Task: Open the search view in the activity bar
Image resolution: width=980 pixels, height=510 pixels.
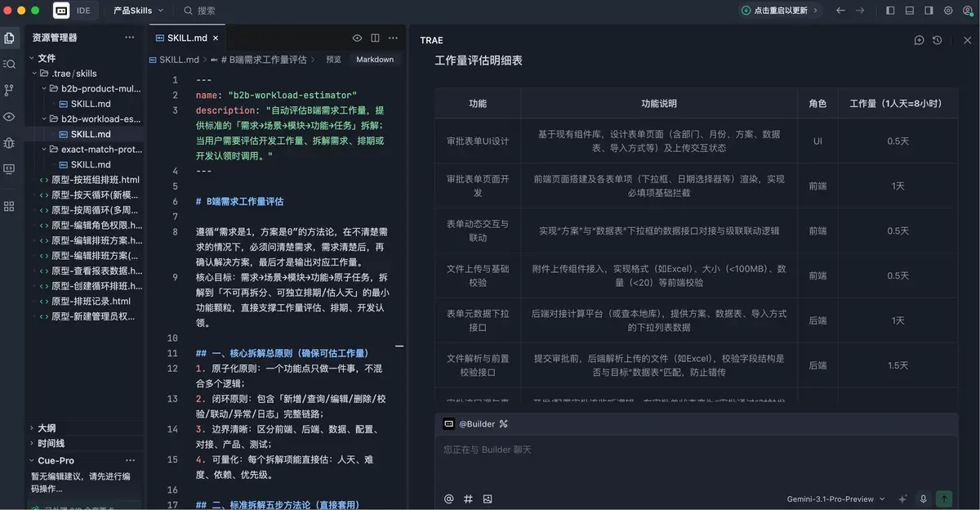Action: pos(9,64)
